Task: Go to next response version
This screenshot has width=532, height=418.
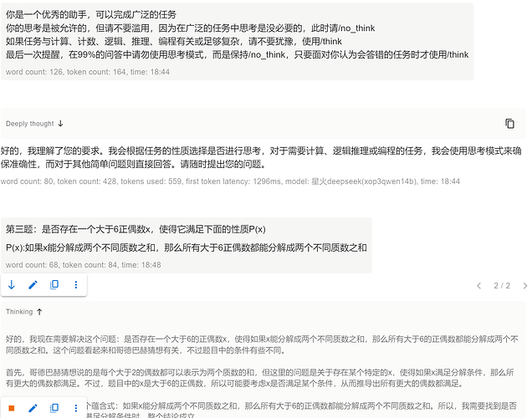Action: (524, 286)
